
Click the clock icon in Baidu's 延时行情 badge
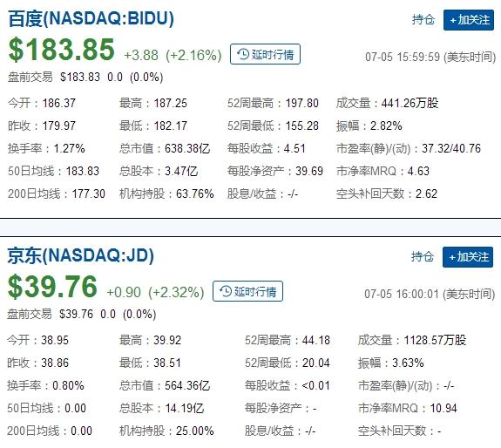point(243,54)
